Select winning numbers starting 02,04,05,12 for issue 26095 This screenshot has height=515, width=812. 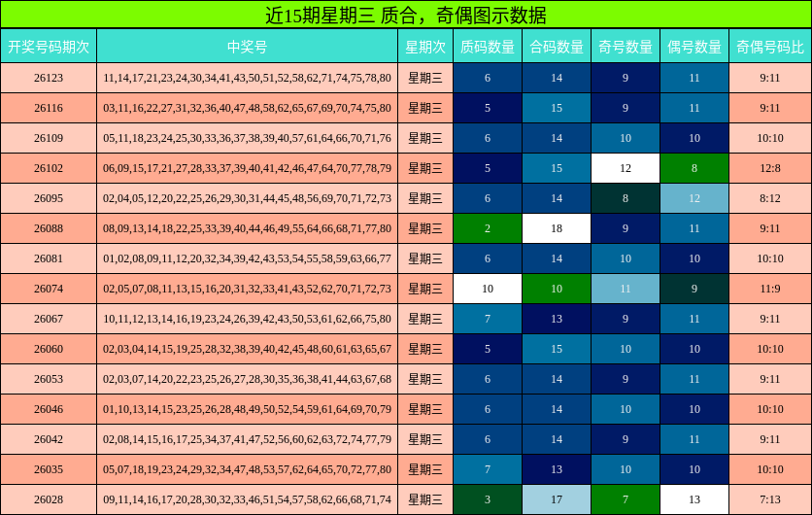[247, 198]
